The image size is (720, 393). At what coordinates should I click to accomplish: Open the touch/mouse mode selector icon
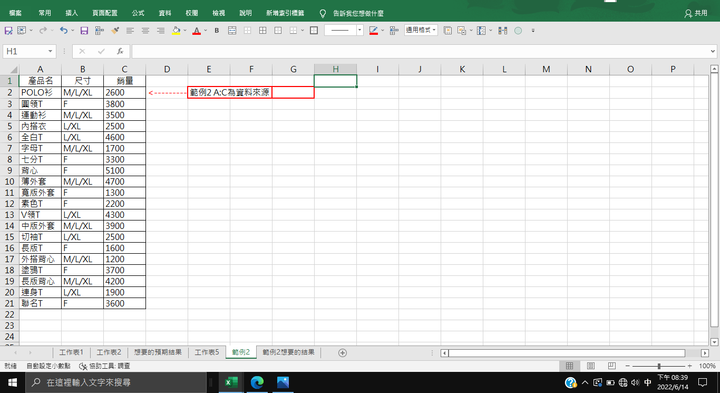tap(22, 30)
